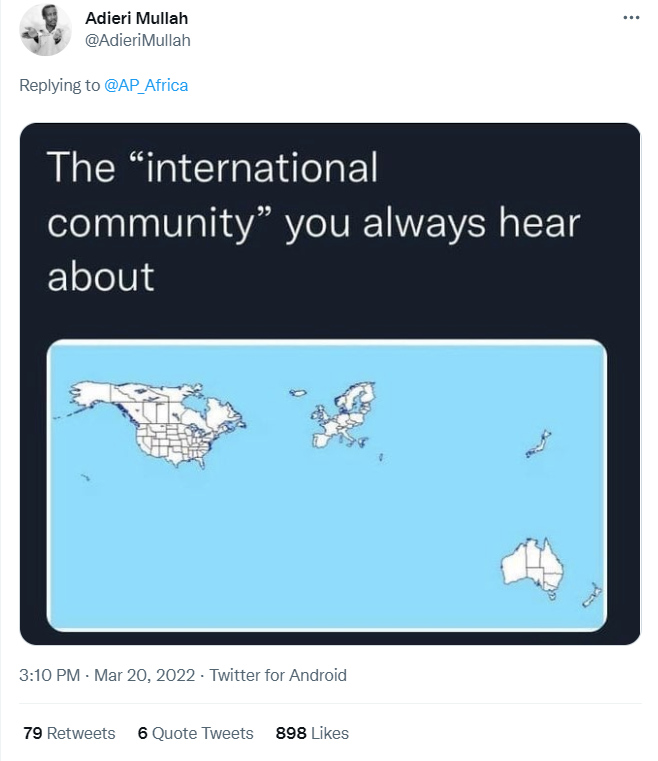This screenshot has width=658, height=761.
Task: Click Australia on the map image
Action: [x=532, y=566]
